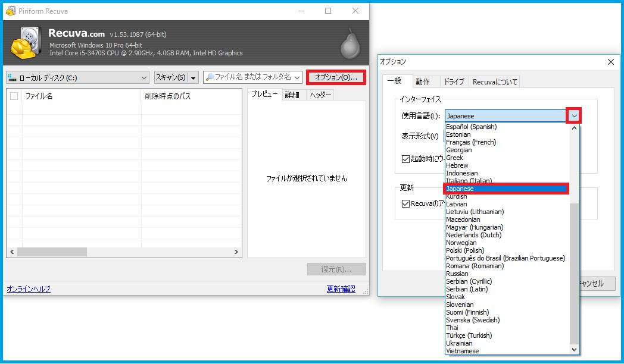Select highlighted Japanese in language list
The height and width of the screenshot is (364, 624).
506,189
